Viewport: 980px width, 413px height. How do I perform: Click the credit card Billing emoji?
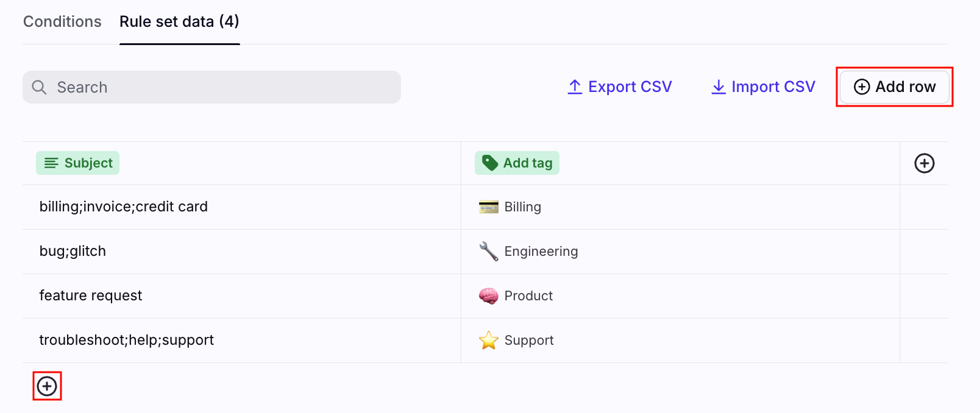tap(489, 207)
